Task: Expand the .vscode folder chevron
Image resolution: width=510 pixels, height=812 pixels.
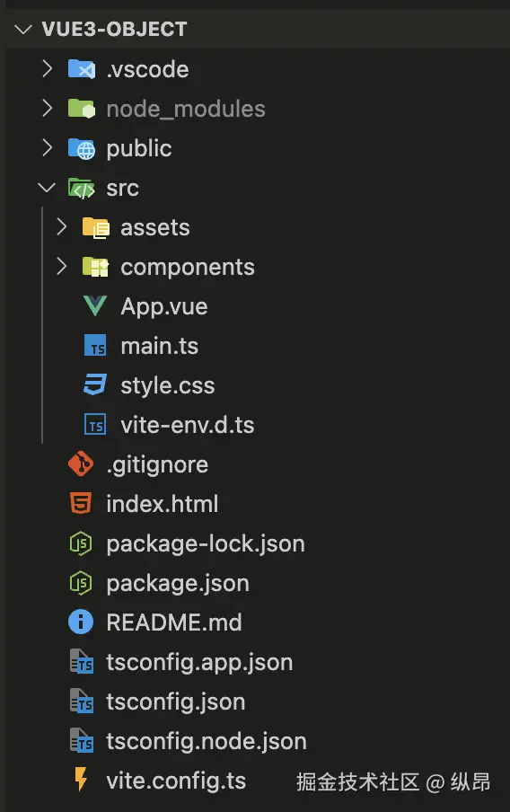Action: 47,68
